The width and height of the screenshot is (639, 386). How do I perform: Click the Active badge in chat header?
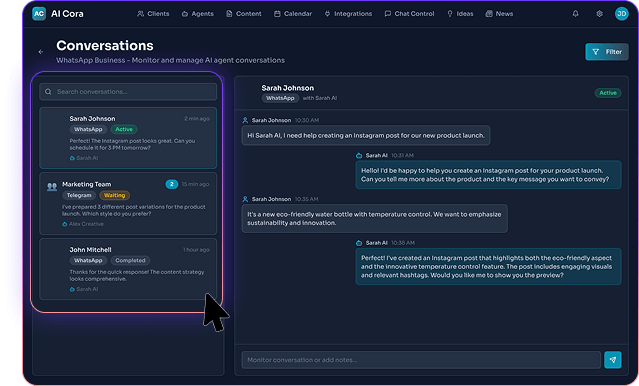(608, 93)
